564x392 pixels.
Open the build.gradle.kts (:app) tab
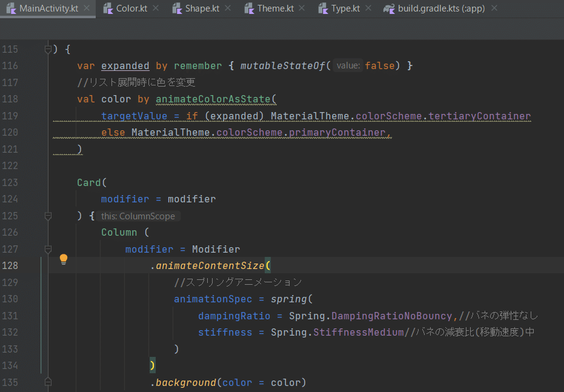(x=441, y=8)
